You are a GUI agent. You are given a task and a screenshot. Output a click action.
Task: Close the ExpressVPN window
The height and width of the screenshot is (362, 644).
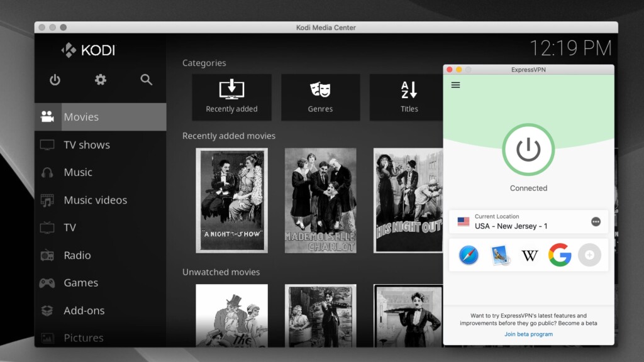(x=449, y=70)
